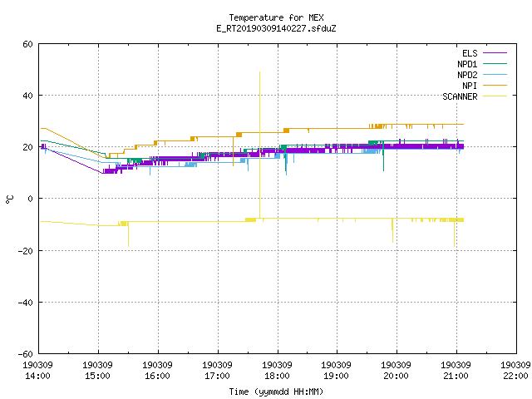Click the 20:00 x-axis time label
The height and width of the screenshot is (399, 532).
coord(397,376)
